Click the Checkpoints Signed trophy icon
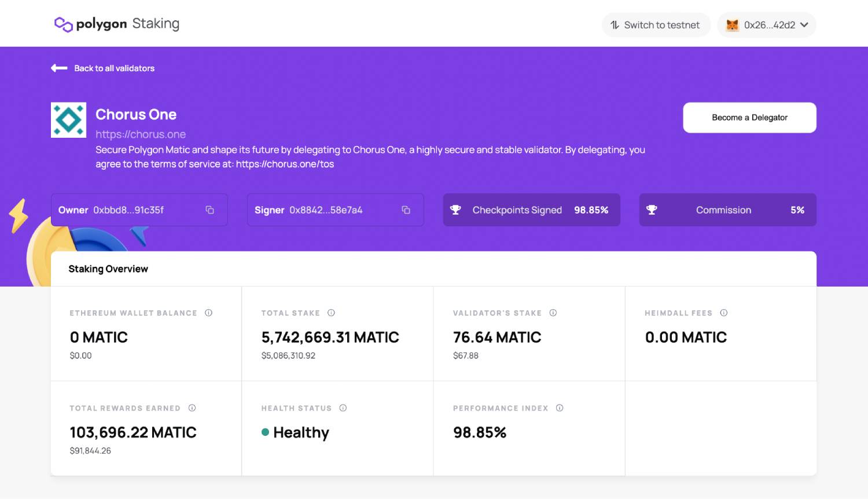 pos(455,210)
